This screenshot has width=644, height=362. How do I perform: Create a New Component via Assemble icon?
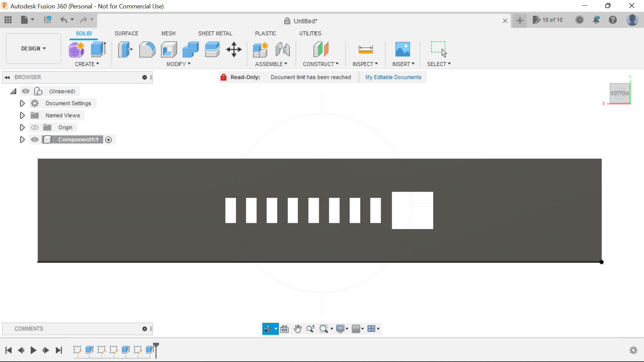pos(261,49)
